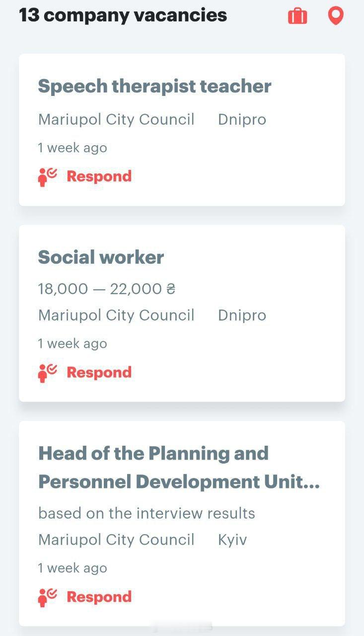Click the red map pin icon

click(x=336, y=16)
